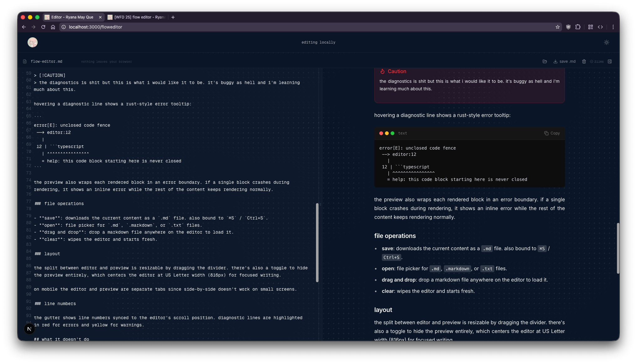Click the editor pane vertical scrollbar thumb
This screenshot has width=637, height=364.
tap(317, 243)
